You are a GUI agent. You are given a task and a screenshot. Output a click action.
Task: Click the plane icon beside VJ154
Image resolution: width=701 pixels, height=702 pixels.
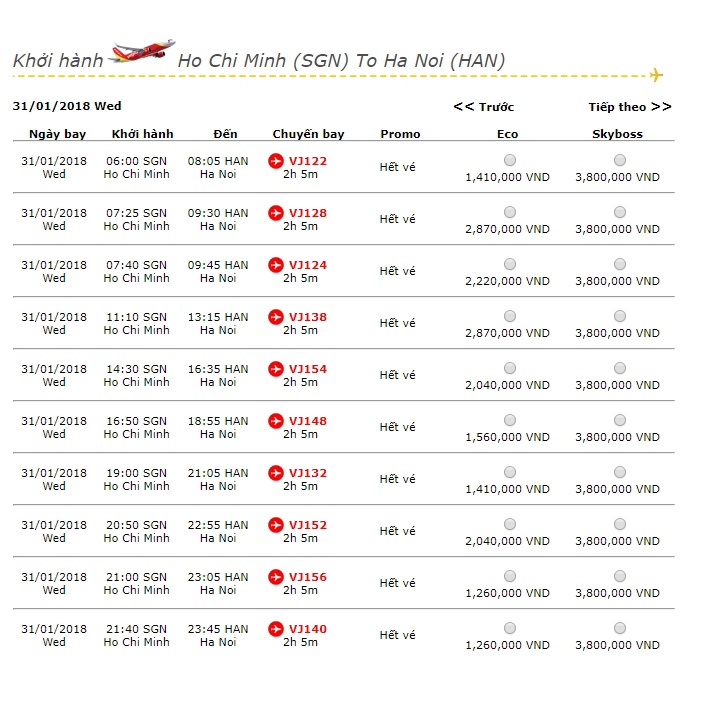click(276, 369)
